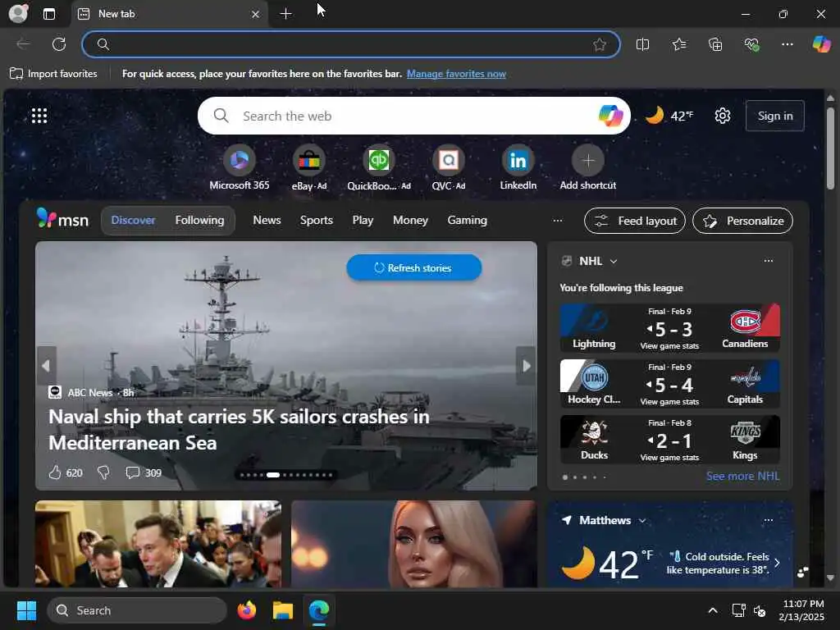Viewport: 840px width, 630px height.
Task: Open Windows Start menu
Action: pyautogui.click(x=26, y=610)
